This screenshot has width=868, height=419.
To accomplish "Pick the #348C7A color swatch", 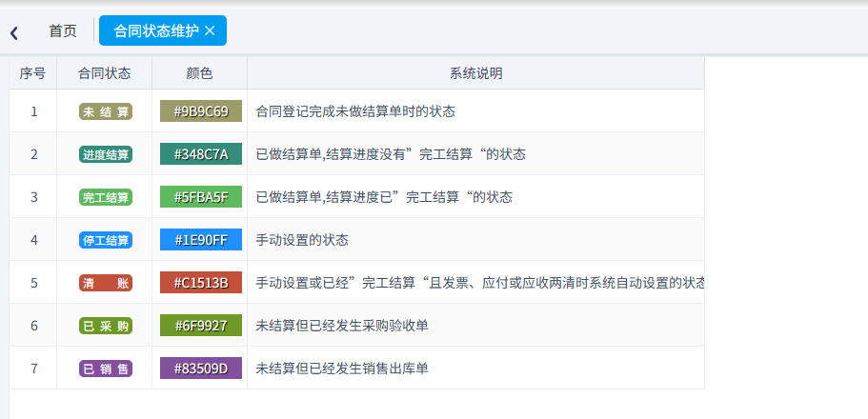I will [201, 154].
